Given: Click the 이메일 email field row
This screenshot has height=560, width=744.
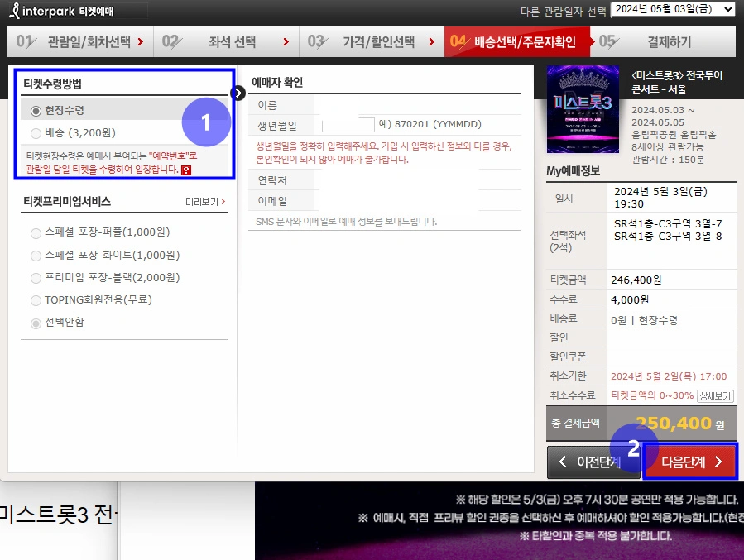Looking at the screenshot, I should tap(385, 201).
